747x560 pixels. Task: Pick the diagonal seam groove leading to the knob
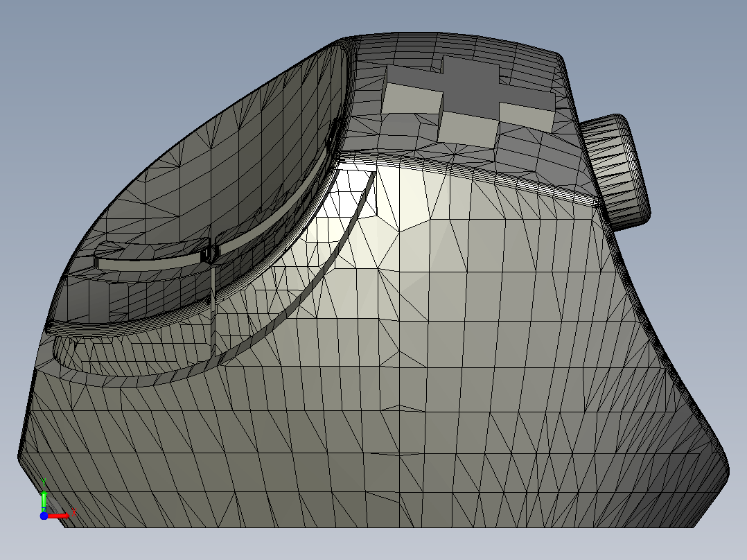[477, 173]
